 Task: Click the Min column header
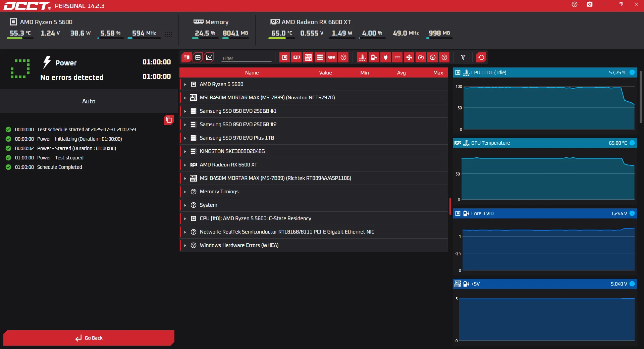click(365, 72)
